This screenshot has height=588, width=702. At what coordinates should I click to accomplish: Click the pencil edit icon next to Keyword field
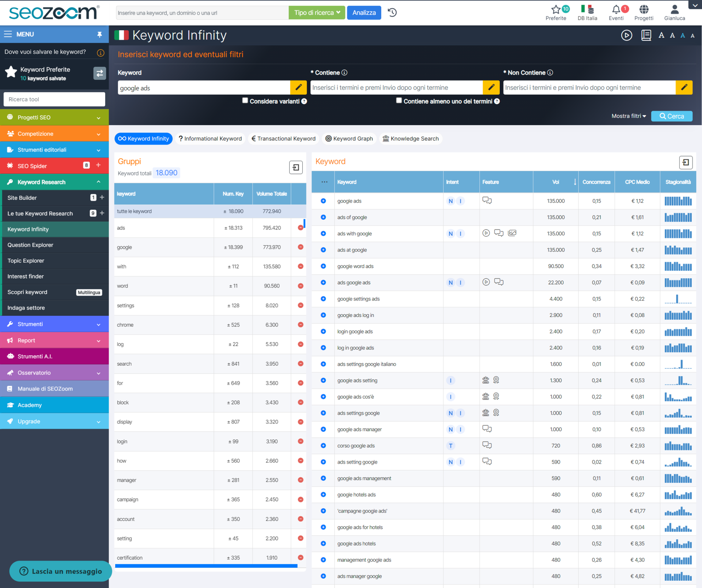coord(298,87)
